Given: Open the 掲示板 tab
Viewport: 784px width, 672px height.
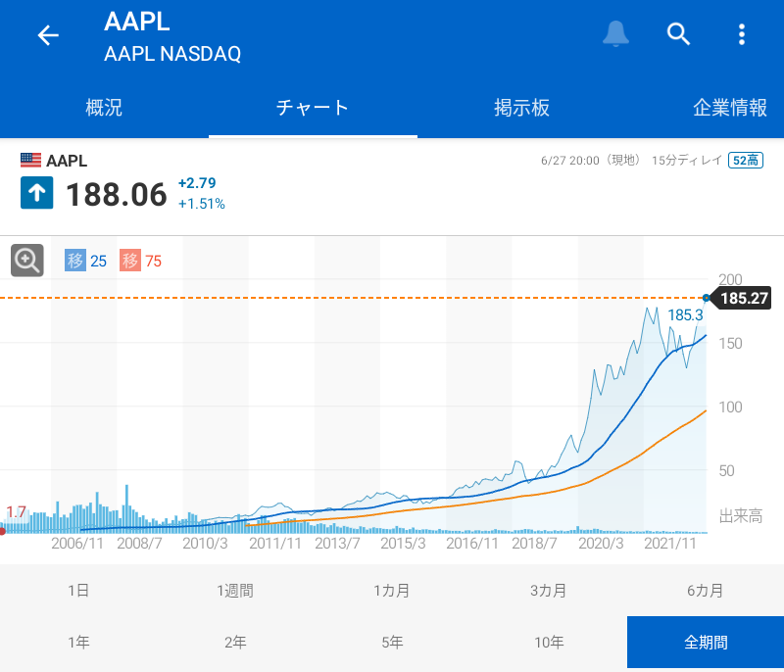Looking at the screenshot, I should click(x=521, y=108).
